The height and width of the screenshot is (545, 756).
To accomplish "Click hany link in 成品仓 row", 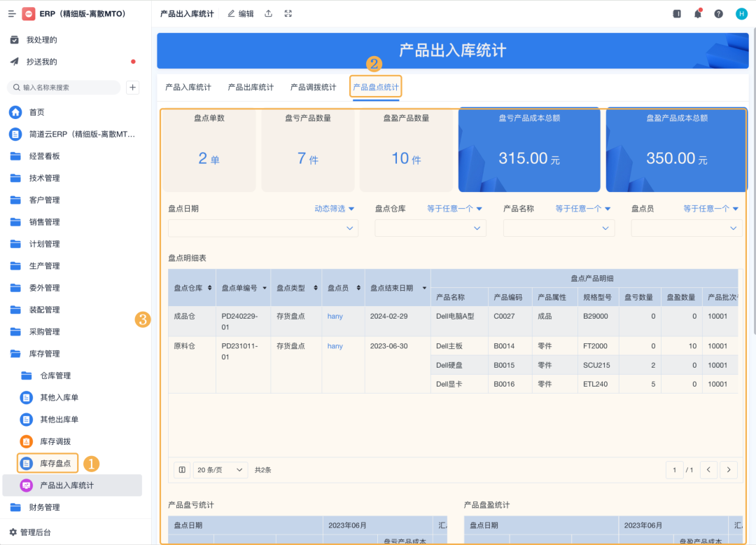I will pyautogui.click(x=335, y=316).
